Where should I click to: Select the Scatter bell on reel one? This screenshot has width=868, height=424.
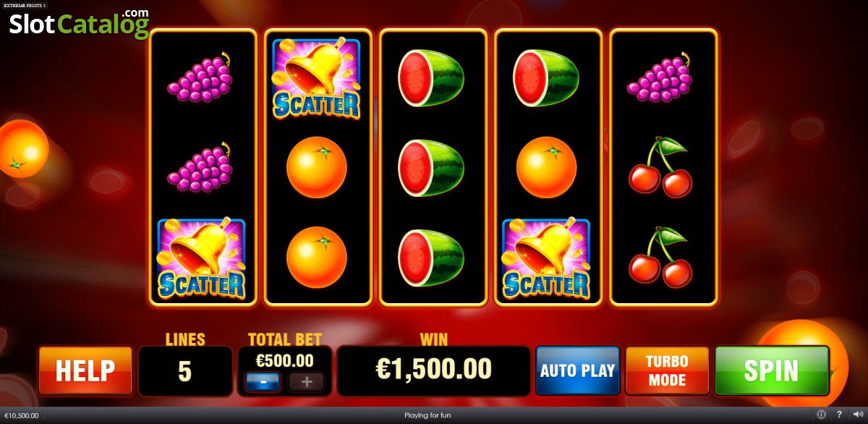pyautogui.click(x=201, y=260)
